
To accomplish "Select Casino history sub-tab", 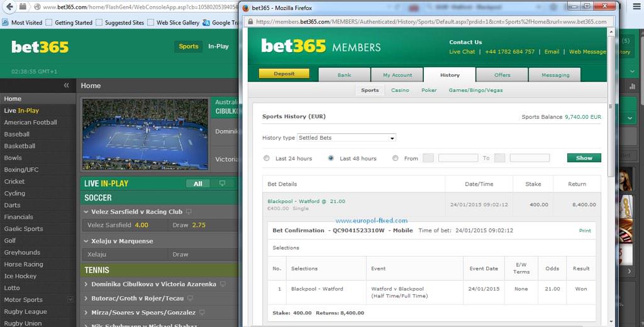I will pos(400,91).
